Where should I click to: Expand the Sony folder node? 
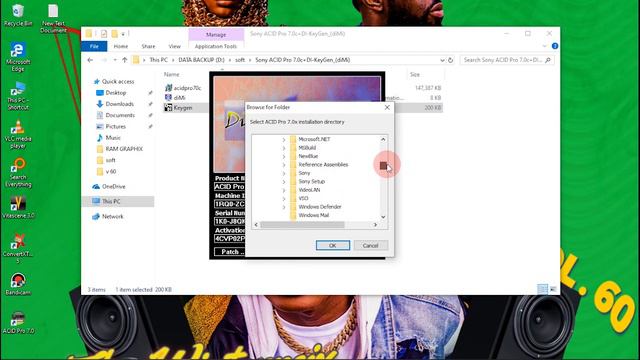pyautogui.click(x=284, y=173)
